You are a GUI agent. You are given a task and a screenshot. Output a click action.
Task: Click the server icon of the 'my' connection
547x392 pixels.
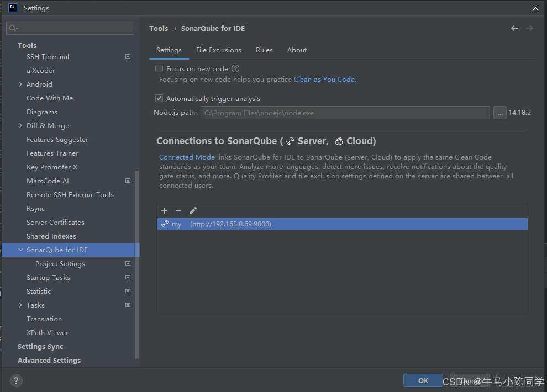click(165, 224)
